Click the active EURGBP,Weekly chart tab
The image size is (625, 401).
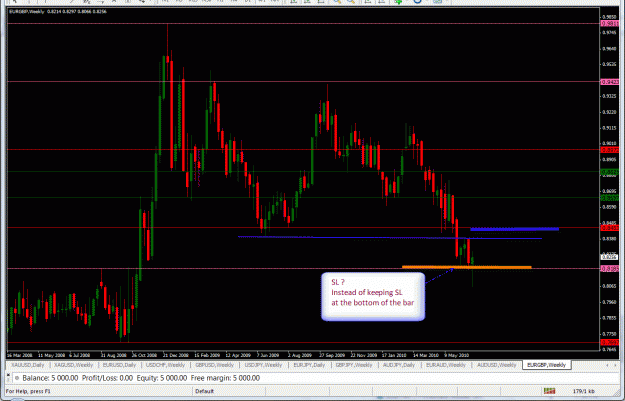pyautogui.click(x=546, y=365)
